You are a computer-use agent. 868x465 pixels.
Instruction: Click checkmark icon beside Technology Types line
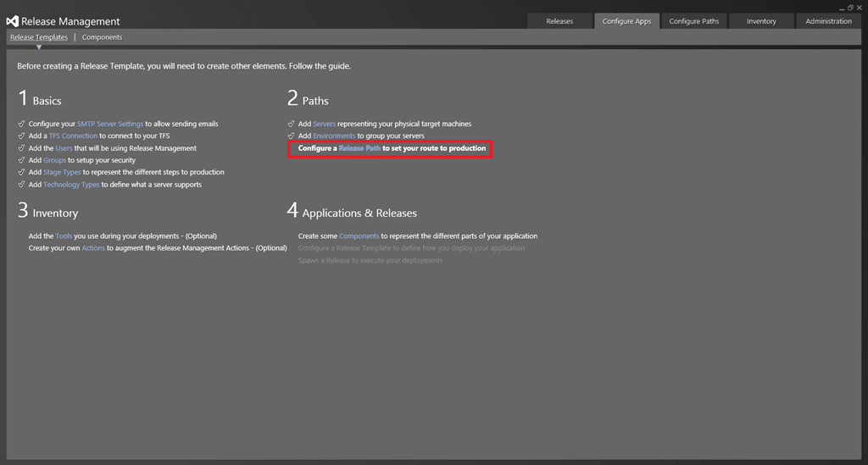(x=21, y=185)
